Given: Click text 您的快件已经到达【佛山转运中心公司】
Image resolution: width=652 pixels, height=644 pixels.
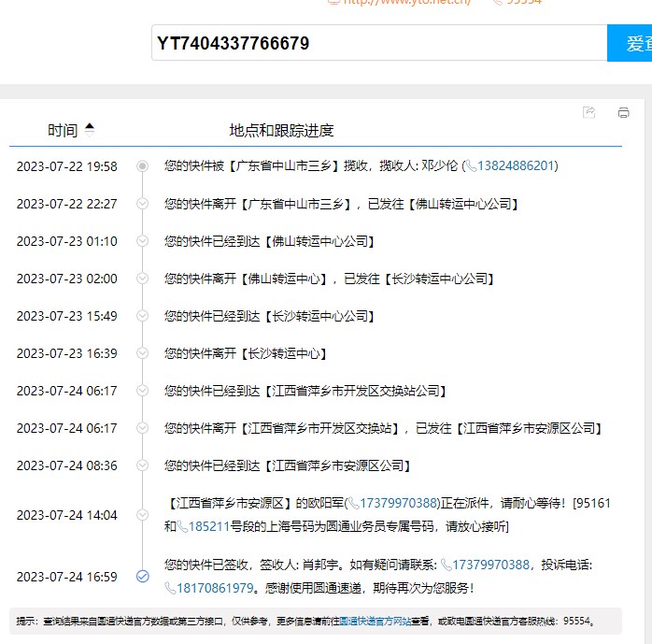Looking at the screenshot, I should coord(270,241).
